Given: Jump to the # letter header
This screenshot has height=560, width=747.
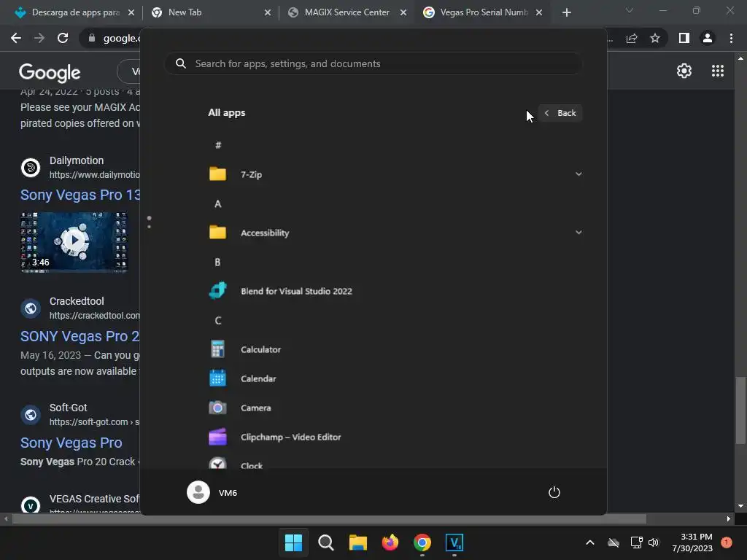Looking at the screenshot, I should pyautogui.click(x=217, y=145).
